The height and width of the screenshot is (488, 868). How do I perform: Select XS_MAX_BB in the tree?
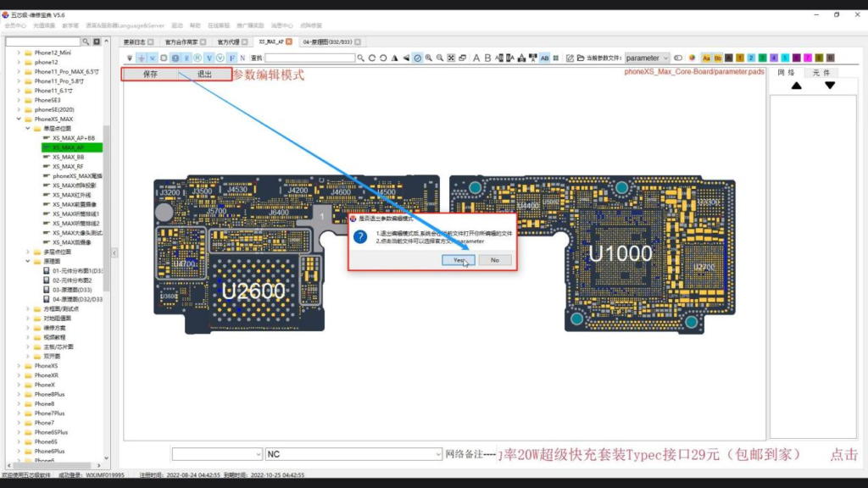[68, 157]
